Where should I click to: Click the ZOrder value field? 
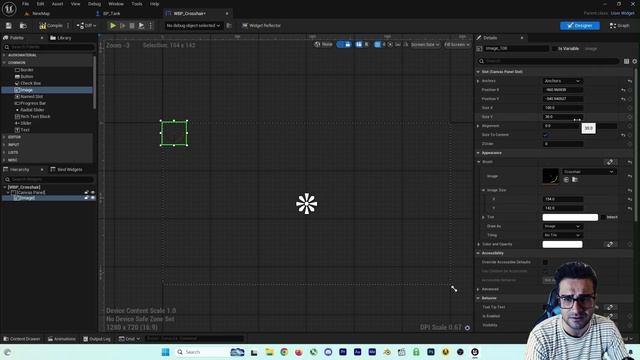(563, 144)
